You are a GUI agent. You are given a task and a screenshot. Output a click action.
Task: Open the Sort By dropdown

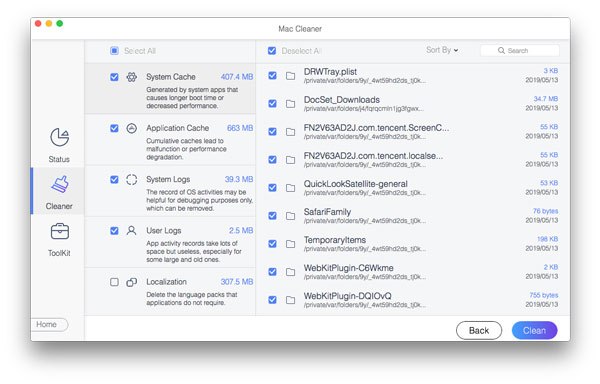tap(442, 50)
